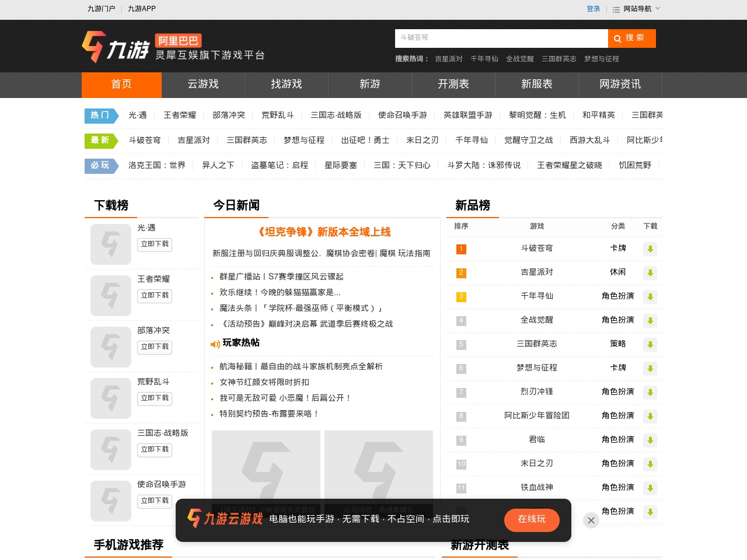Open post 女神节红颜女将限时折扣

pyautogui.click(x=264, y=382)
